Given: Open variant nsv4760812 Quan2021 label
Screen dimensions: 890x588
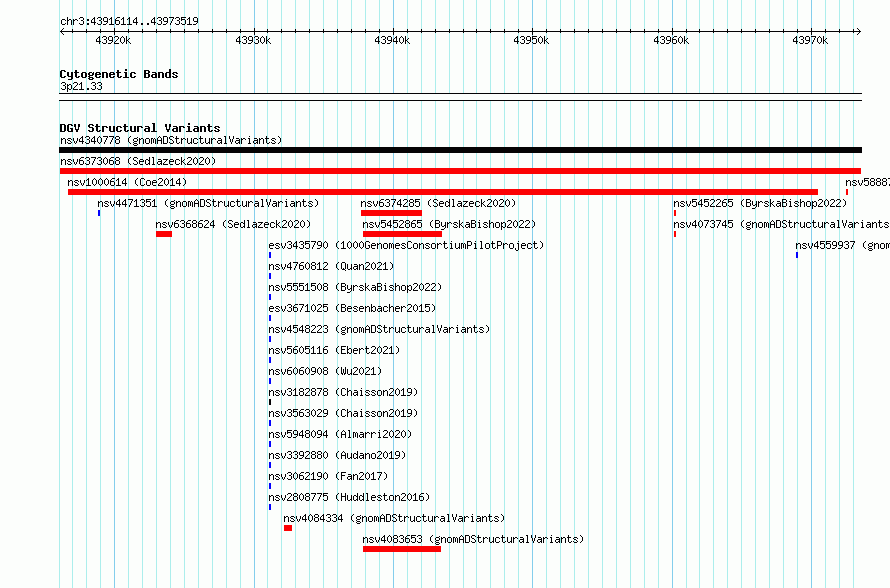Looking at the screenshot, I should tap(331, 266).
